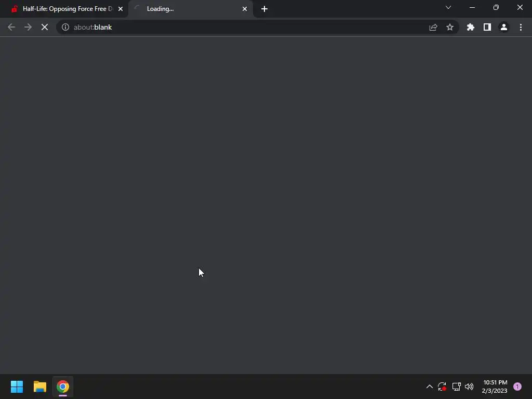Open a new tab
The width and height of the screenshot is (532, 399).
pos(264,9)
